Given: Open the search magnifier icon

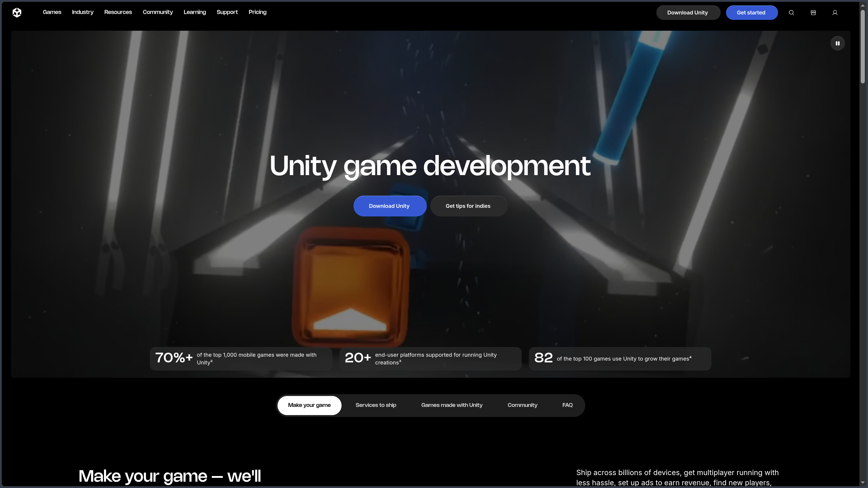Looking at the screenshot, I should click(x=792, y=12).
